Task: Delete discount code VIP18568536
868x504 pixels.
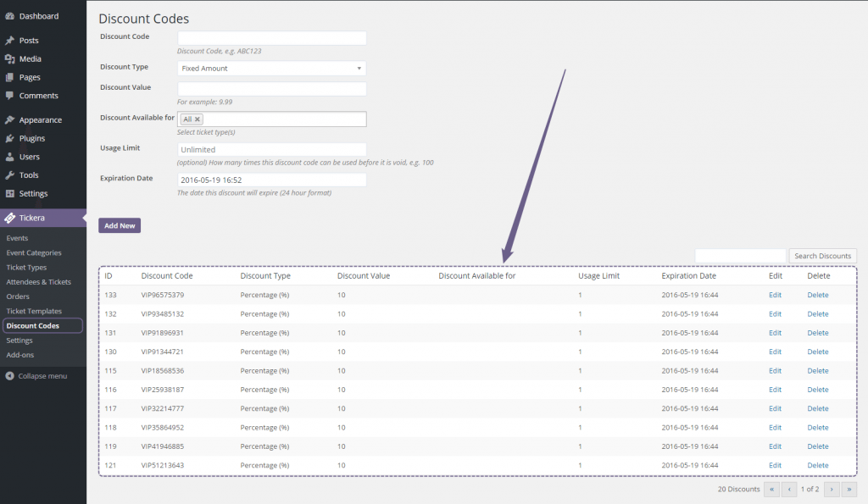Action: coord(818,371)
